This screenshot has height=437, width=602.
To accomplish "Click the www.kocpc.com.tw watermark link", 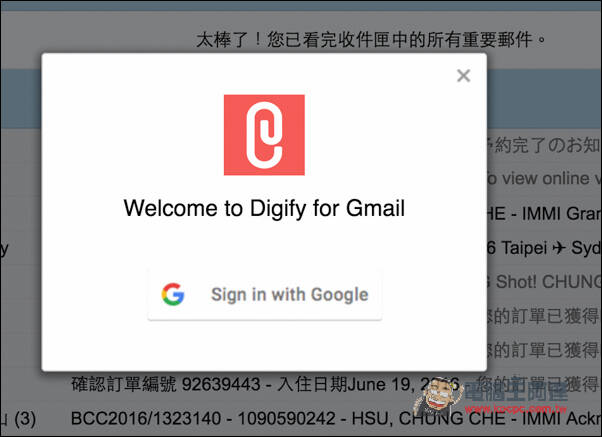I will pos(516,409).
